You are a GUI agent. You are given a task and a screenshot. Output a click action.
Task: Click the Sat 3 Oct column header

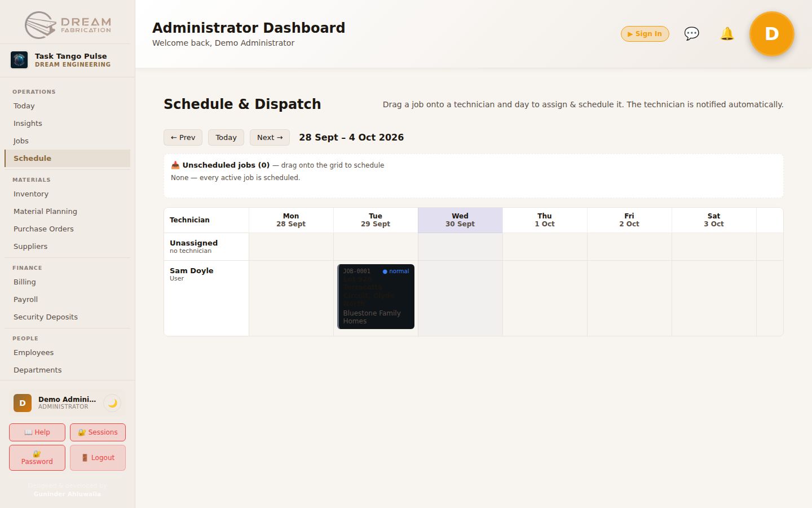click(714, 220)
